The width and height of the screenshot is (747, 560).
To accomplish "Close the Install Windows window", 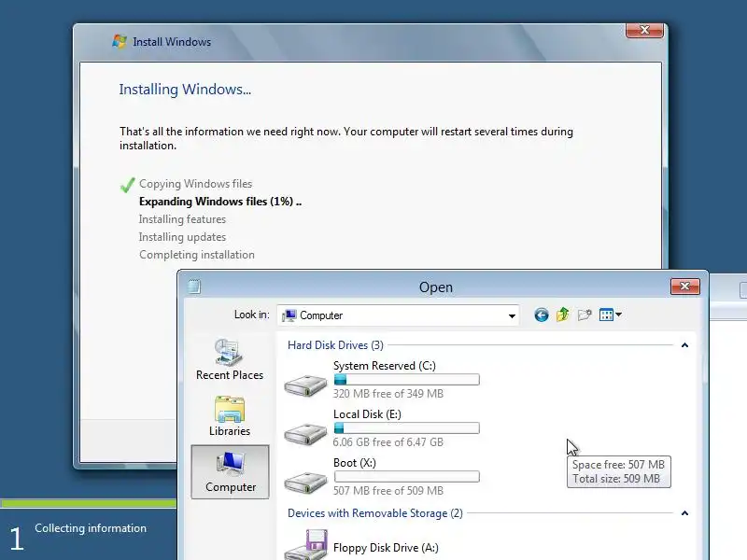I will [644, 30].
